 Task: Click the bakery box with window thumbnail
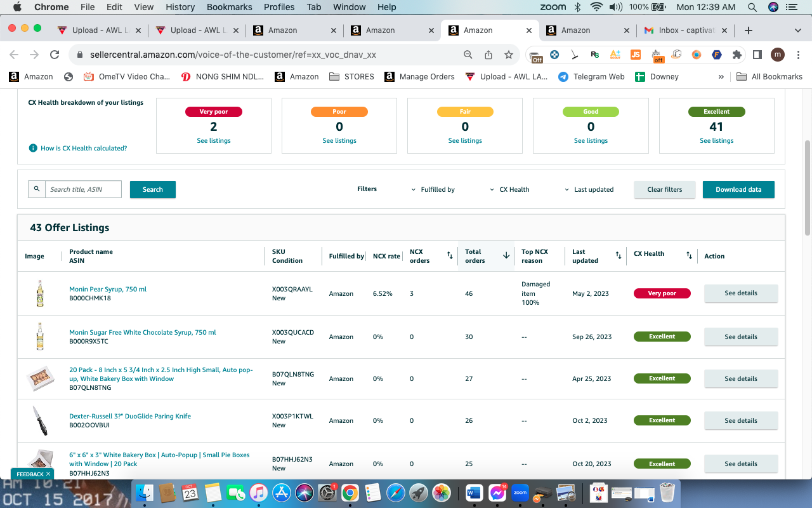(x=40, y=378)
